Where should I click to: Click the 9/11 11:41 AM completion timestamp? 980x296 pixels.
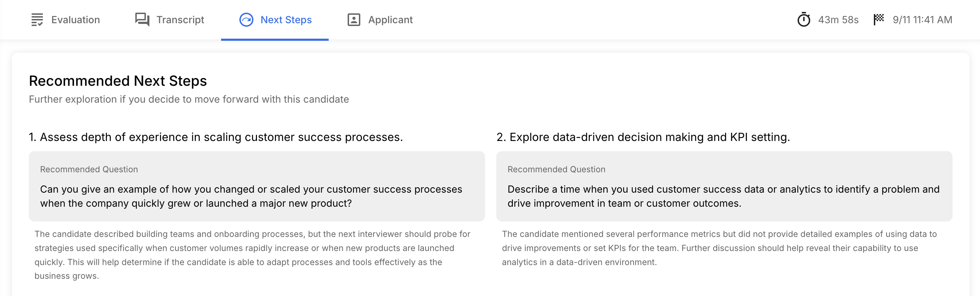pos(922,20)
